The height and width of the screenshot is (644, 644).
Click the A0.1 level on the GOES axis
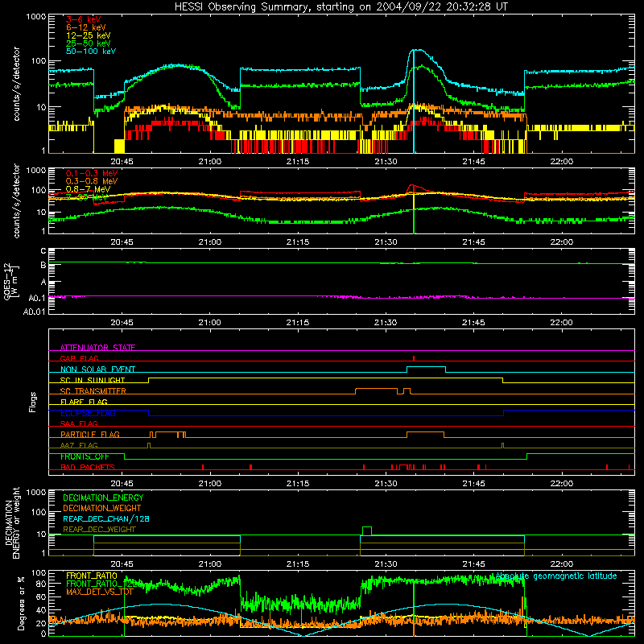click(37, 298)
